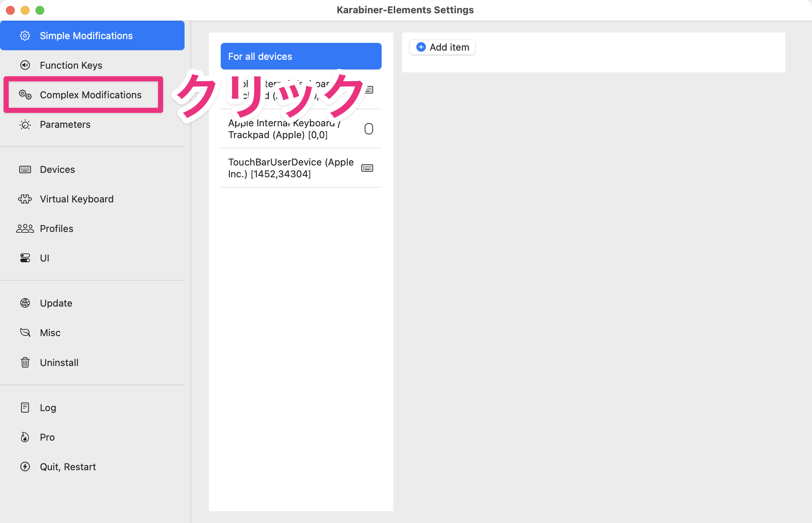Click the Uninstall trash icon

(x=25, y=362)
